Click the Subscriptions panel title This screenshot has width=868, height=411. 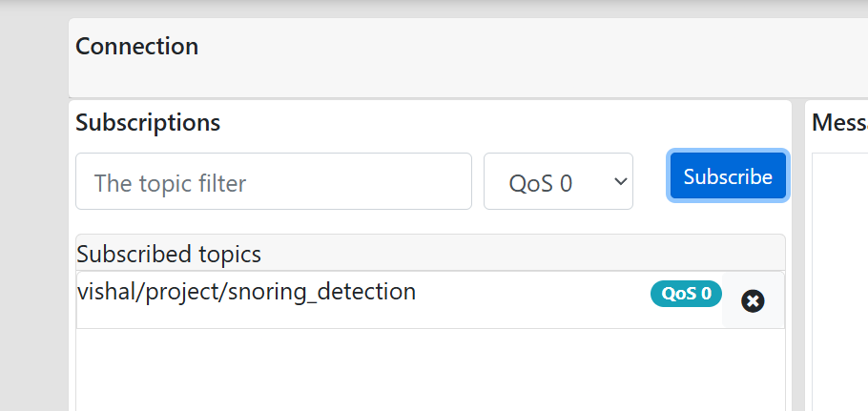148,123
